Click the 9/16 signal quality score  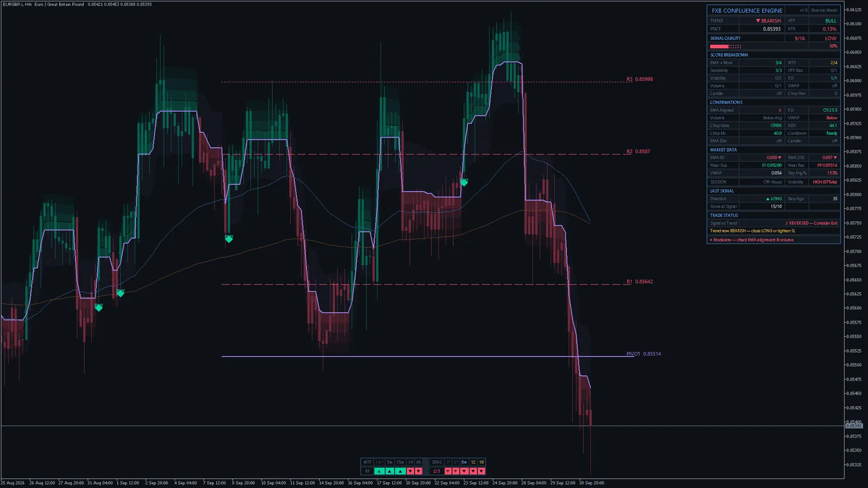click(x=800, y=38)
